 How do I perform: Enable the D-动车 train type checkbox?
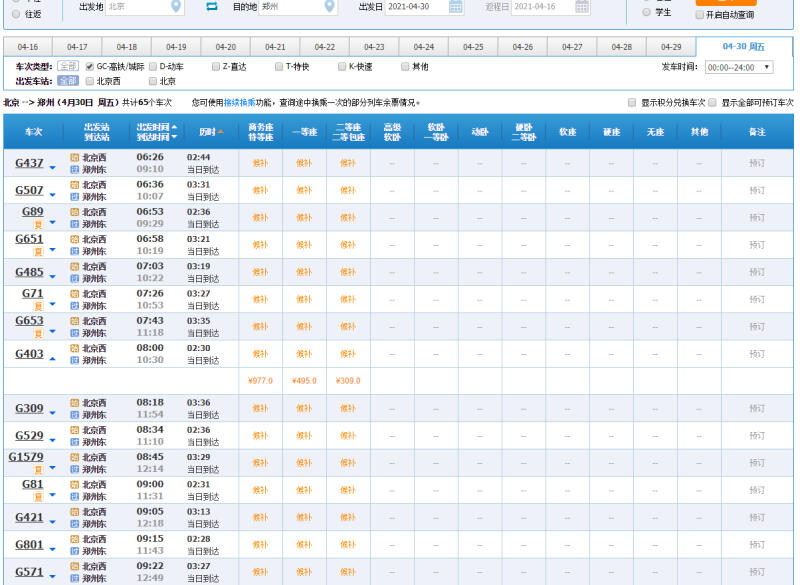(153, 66)
